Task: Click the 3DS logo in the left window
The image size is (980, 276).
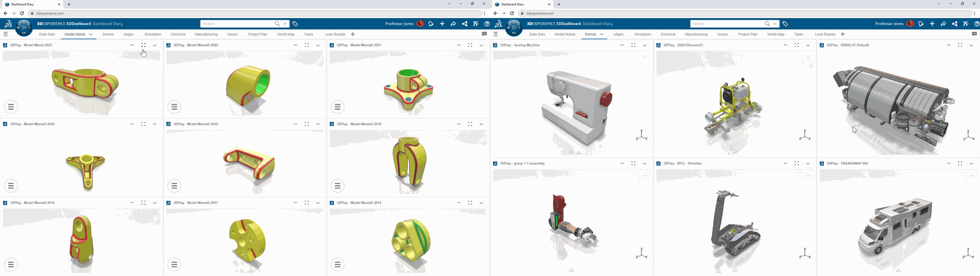Action: (8, 24)
